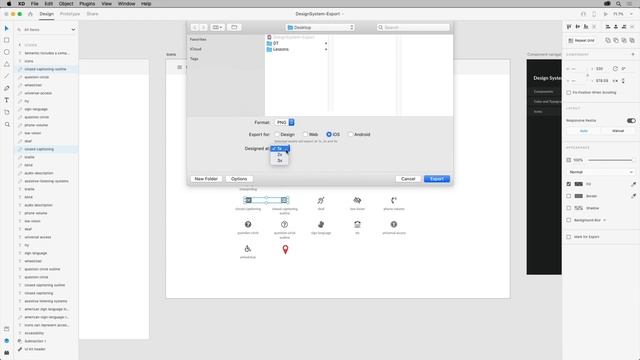Click the rotation icon in properties panel
Viewport: 640px width, 360px height.
(x=615, y=69)
